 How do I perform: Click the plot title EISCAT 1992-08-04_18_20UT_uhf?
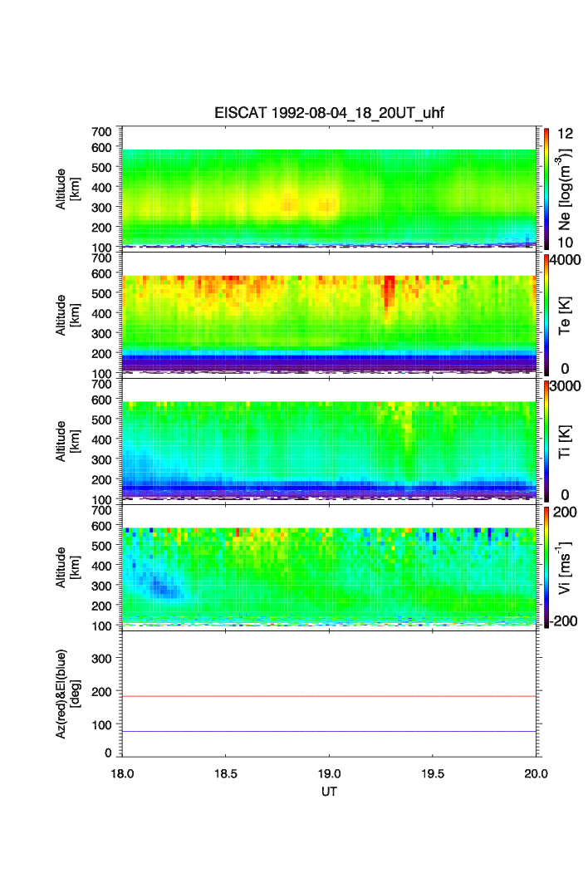(x=329, y=113)
